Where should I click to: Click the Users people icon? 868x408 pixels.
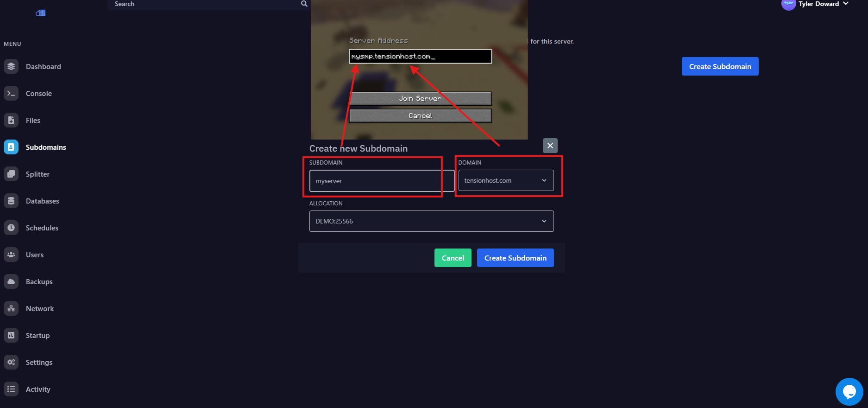[11, 255]
